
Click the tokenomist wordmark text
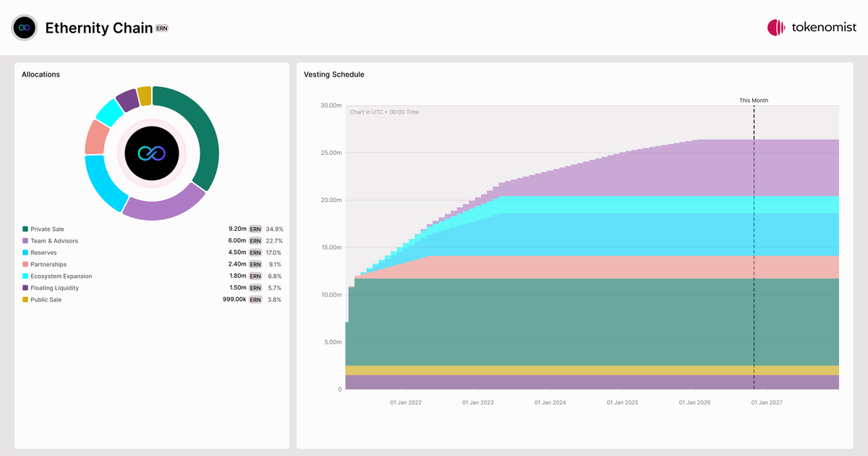tap(825, 28)
